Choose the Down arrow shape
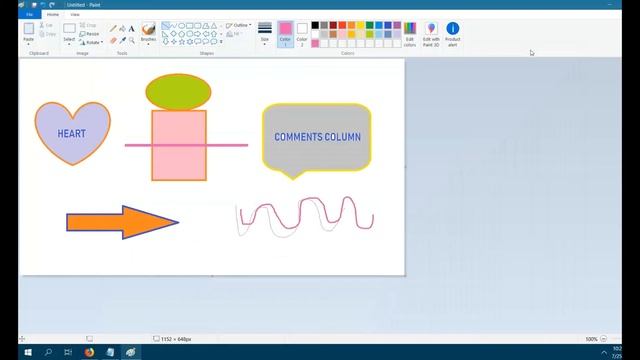This screenshot has width=640, height=360. [x=165, y=42]
